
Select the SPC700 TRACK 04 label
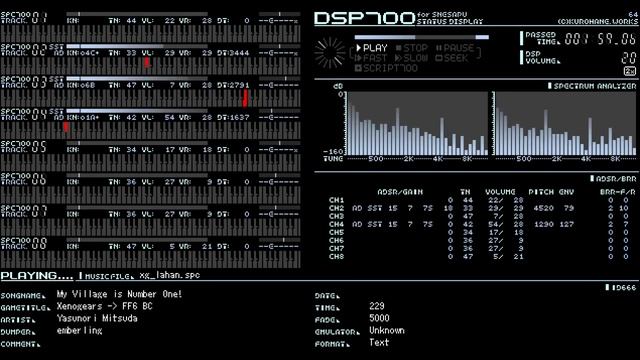click(x=24, y=114)
